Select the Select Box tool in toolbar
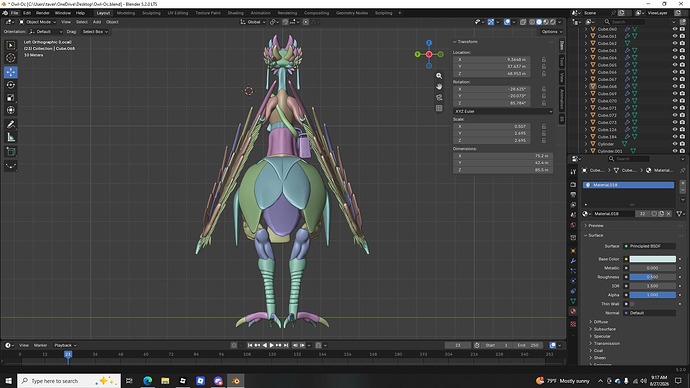This screenshot has height=388, width=690. 11,45
